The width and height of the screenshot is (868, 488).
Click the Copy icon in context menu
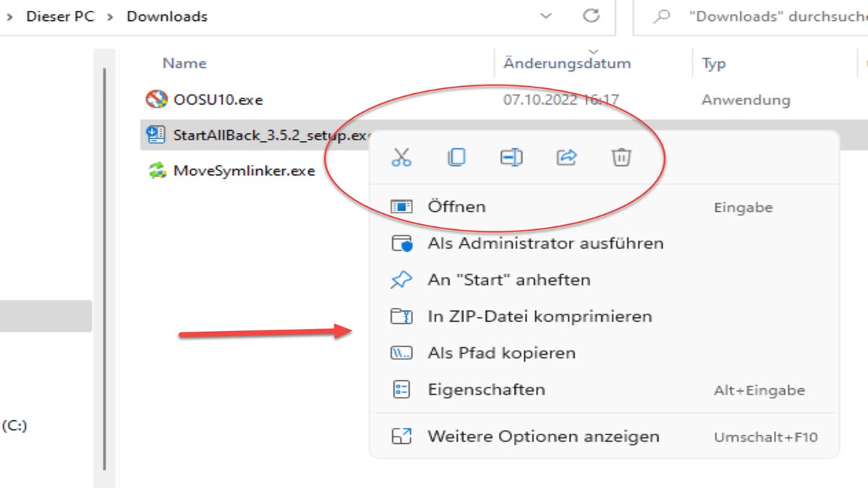click(456, 157)
